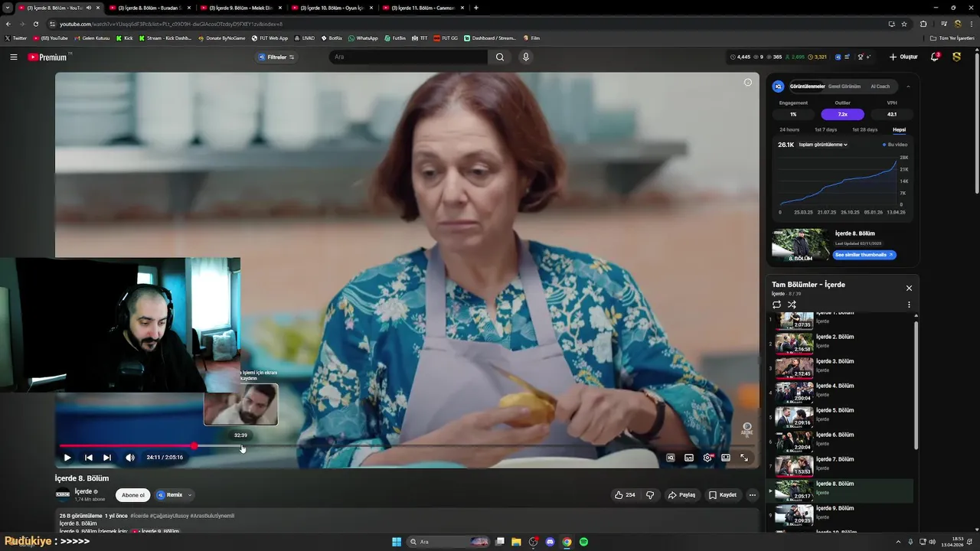
Task: Open Spotify from taskbar
Action: click(x=583, y=542)
